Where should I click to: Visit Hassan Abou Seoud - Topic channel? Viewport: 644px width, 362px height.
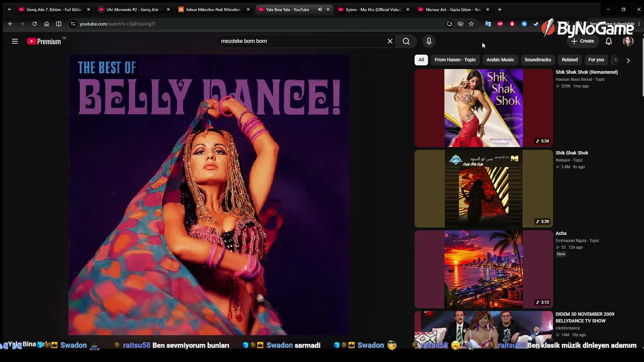[580, 79]
